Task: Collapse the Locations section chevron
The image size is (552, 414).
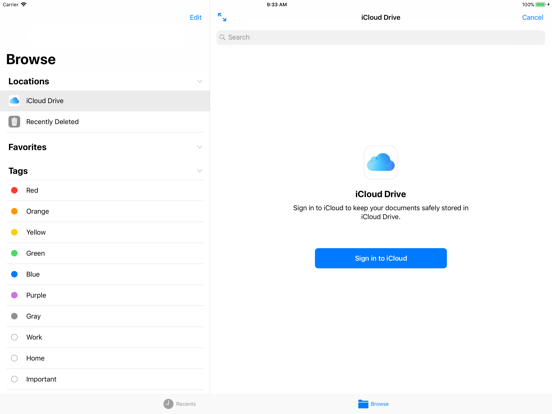Action: click(x=200, y=81)
